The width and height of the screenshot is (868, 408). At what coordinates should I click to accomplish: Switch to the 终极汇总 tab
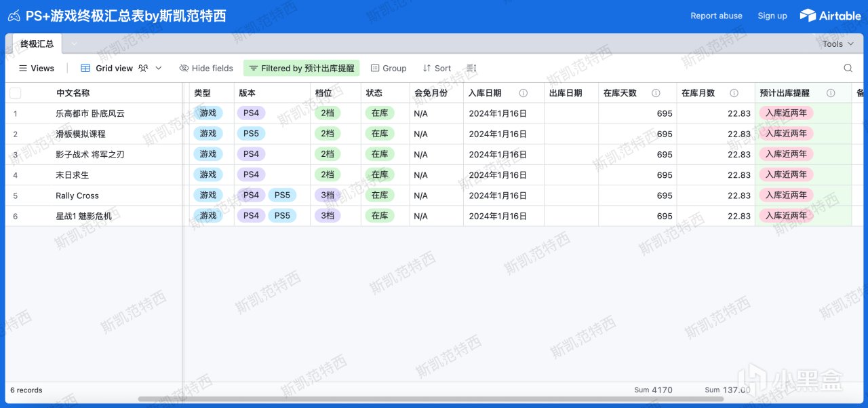(x=37, y=44)
